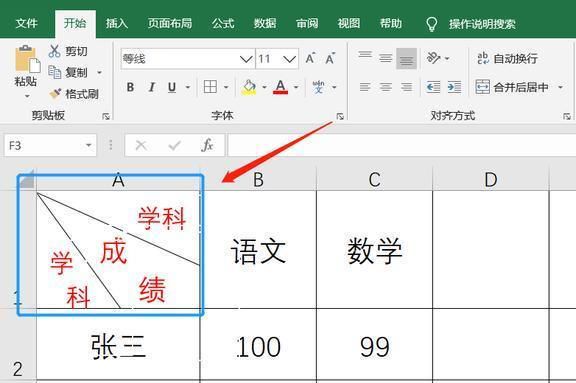Viewport: 576px width, 383px height.
Task: Open underline style dropdown arrow
Action: pos(188,87)
